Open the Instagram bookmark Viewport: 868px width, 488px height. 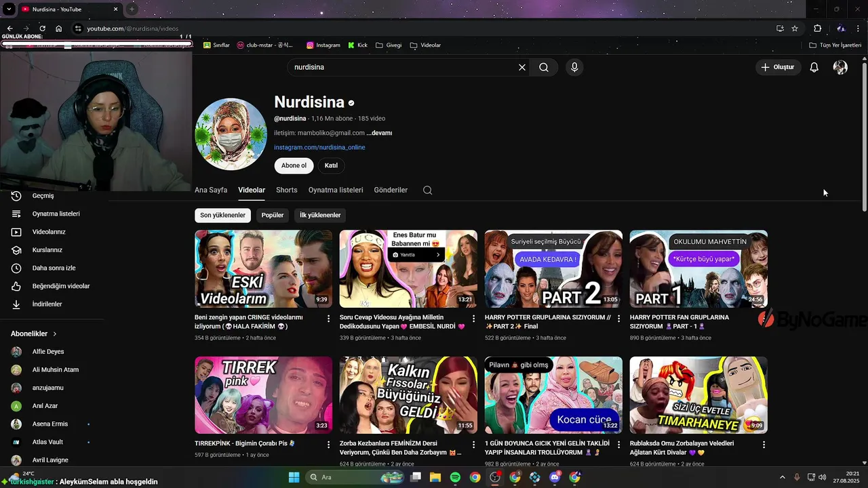tap(323, 45)
